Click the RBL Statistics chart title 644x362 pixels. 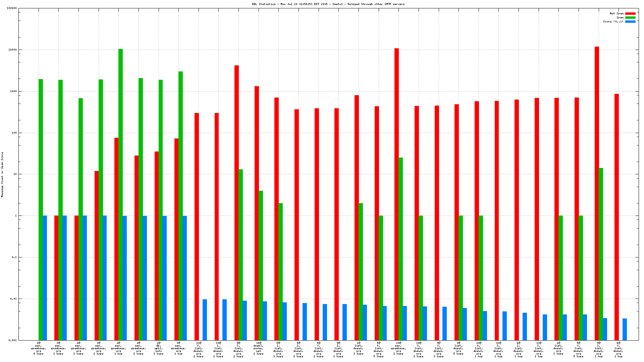[328, 4]
